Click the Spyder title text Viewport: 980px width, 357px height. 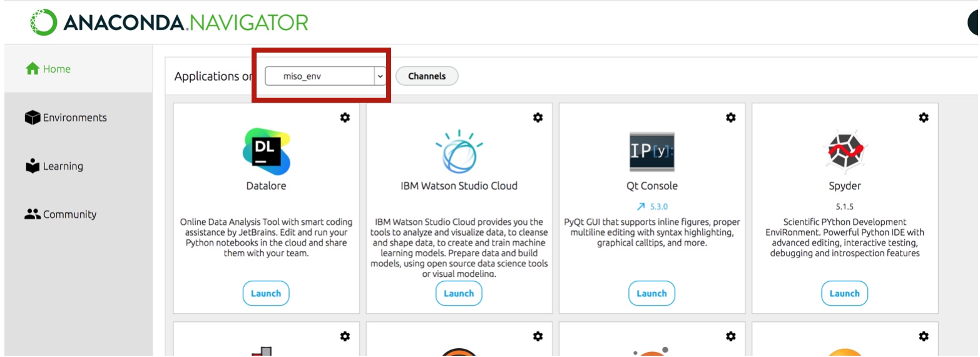[x=845, y=186]
